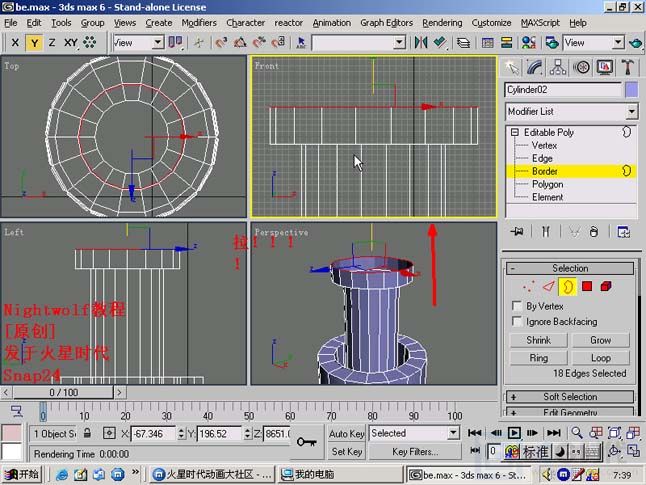Click the Mirror Selected Objects icon
Viewport: 646px width, 485px height.
tap(421, 42)
